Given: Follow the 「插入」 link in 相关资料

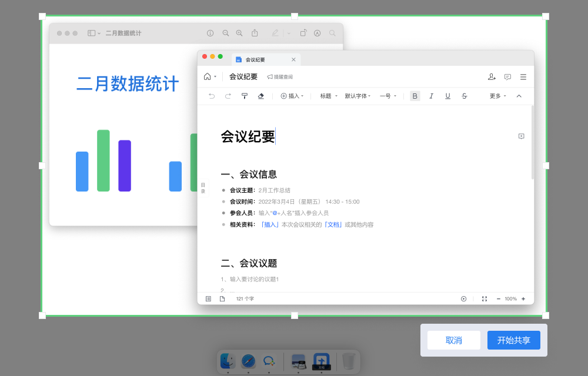Looking at the screenshot, I should click(x=270, y=224).
